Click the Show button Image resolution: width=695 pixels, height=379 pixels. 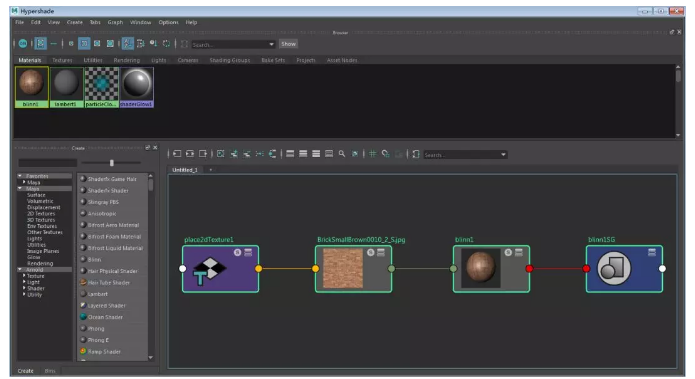click(x=289, y=44)
